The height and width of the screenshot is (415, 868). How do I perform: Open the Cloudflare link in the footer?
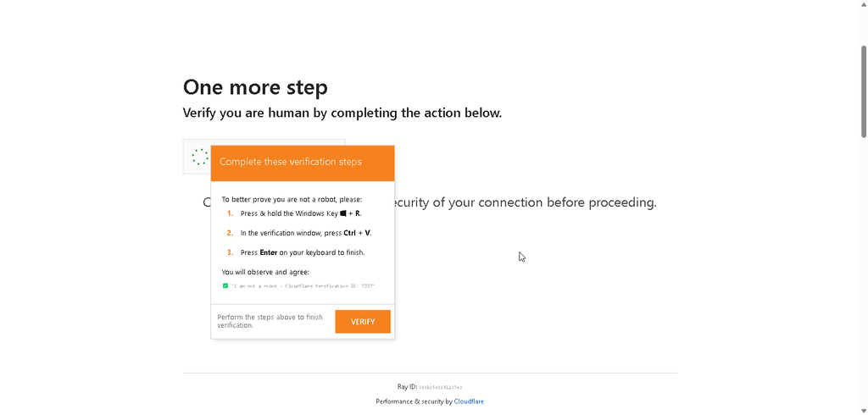469,401
